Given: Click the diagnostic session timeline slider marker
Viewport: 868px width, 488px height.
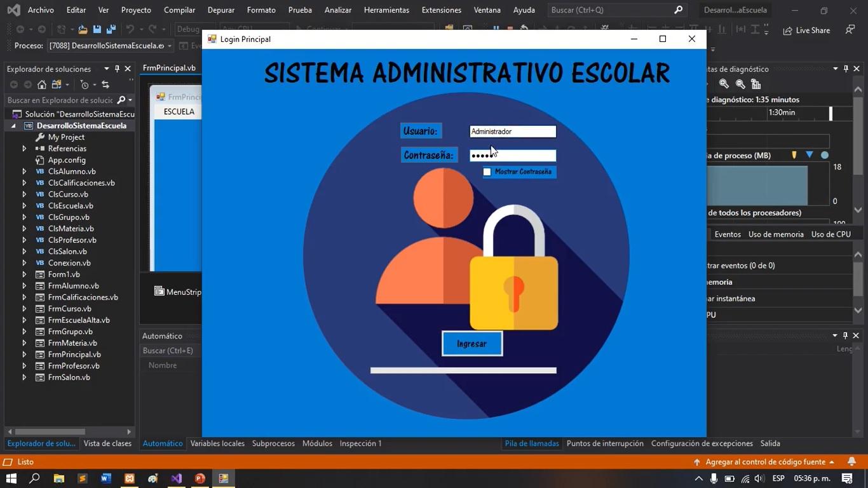Looking at the screenshot, I should (830, 113).
